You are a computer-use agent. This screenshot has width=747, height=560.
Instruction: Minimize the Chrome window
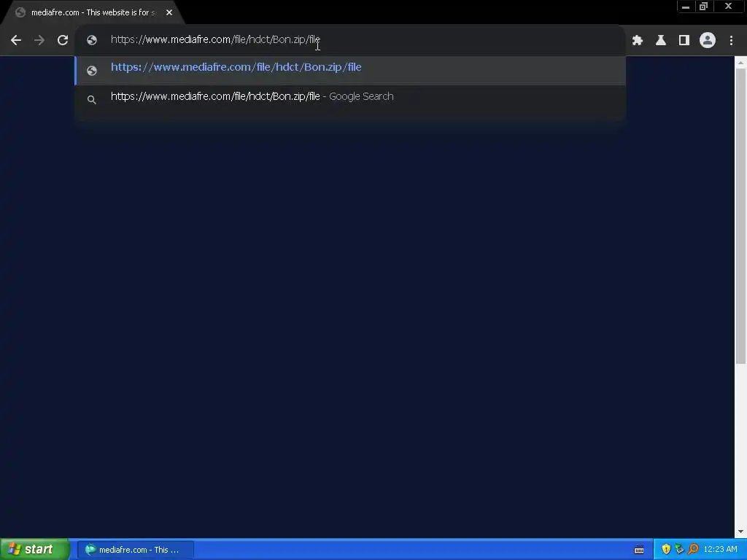[685, 6]
